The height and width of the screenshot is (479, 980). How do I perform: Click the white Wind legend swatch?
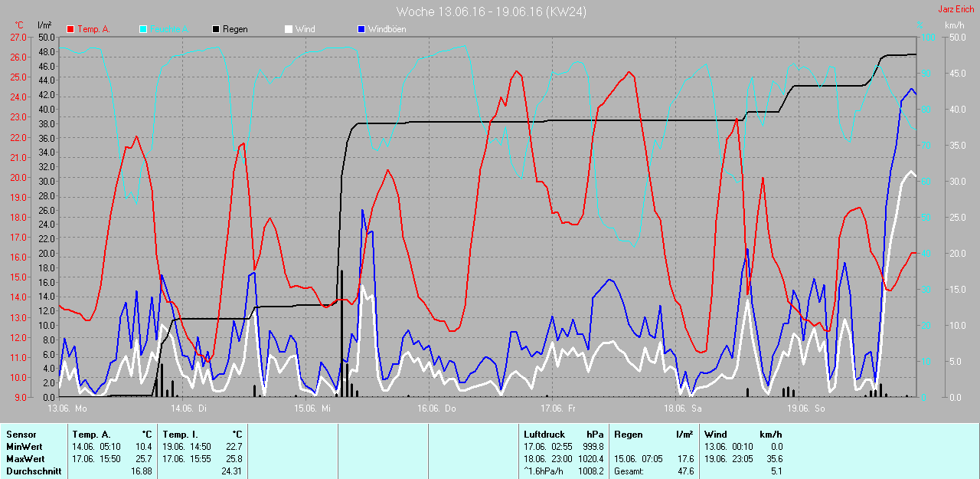(x=289, y=29)
